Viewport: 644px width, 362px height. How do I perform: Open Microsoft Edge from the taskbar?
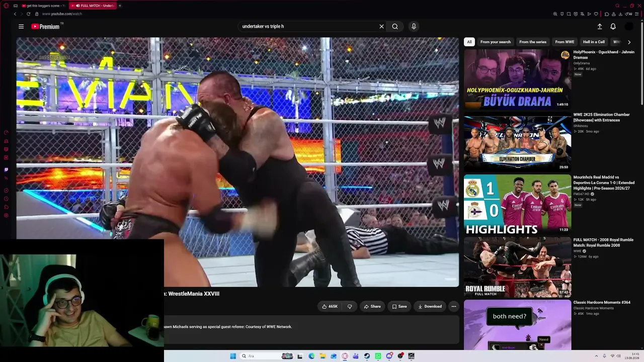(311, 356)
